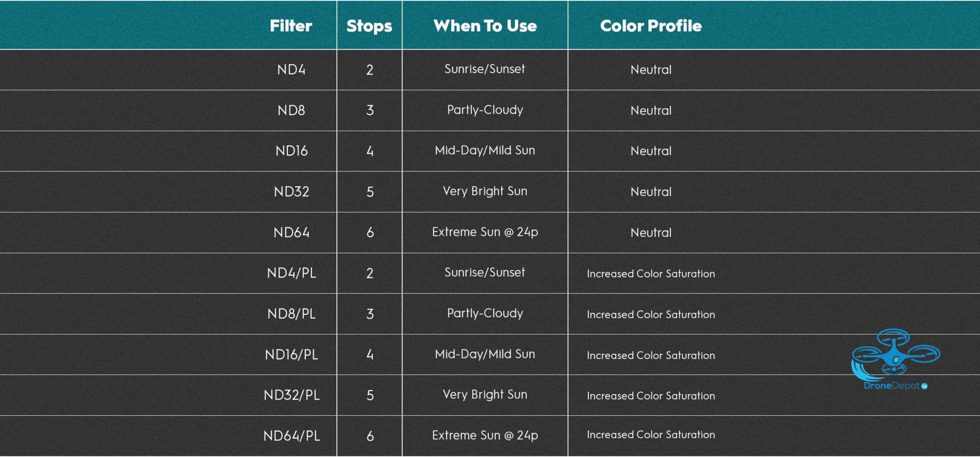Select the ND8/PL filter cell
The image size is (980, 457).
(x=291, y=314)
